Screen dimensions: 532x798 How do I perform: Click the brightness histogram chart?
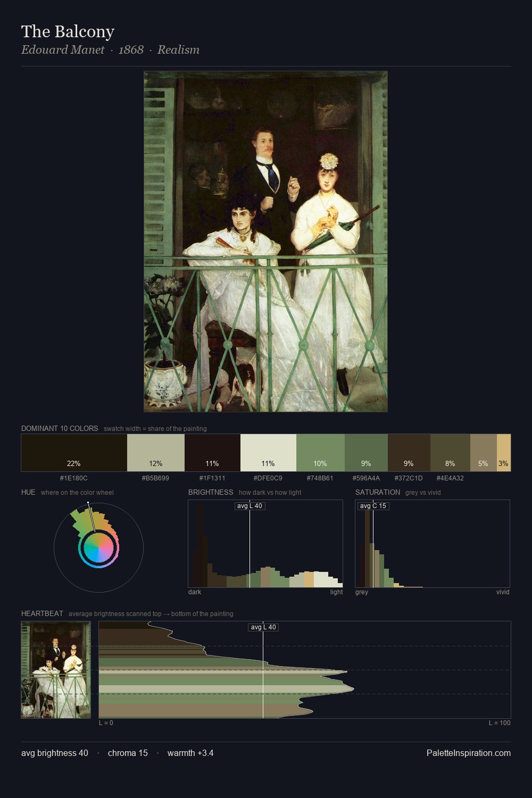pyautogui.click(x=265, y=544)
